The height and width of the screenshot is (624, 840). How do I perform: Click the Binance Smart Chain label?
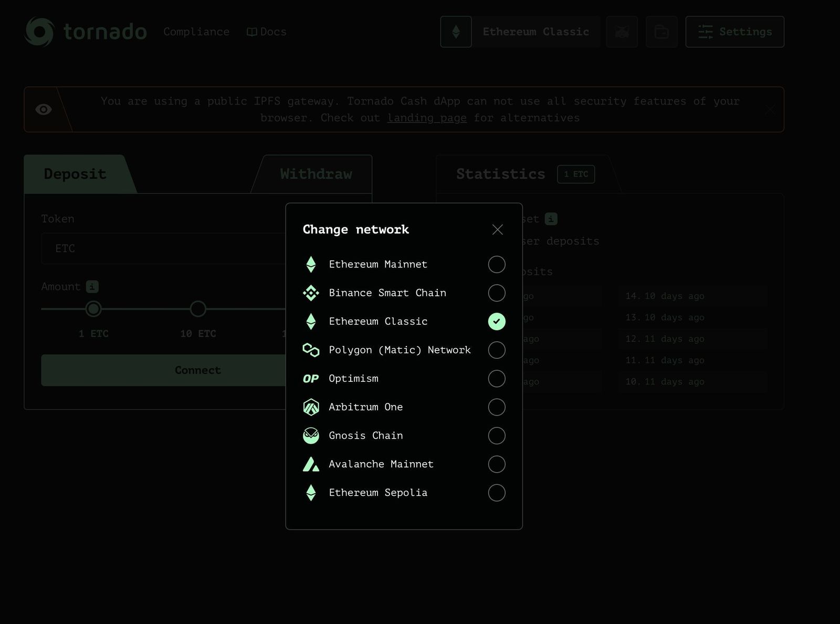point(387,293)
